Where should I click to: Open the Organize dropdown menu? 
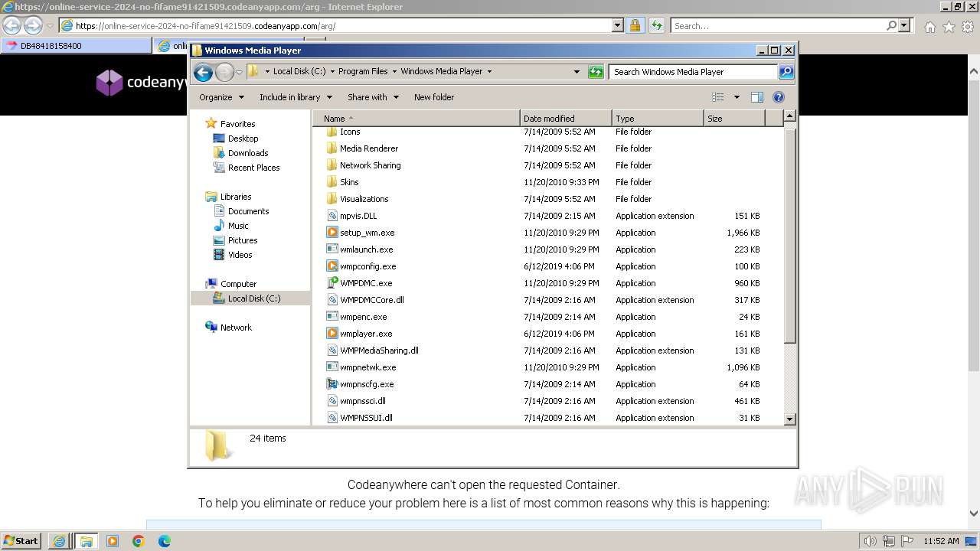[221, 97]
